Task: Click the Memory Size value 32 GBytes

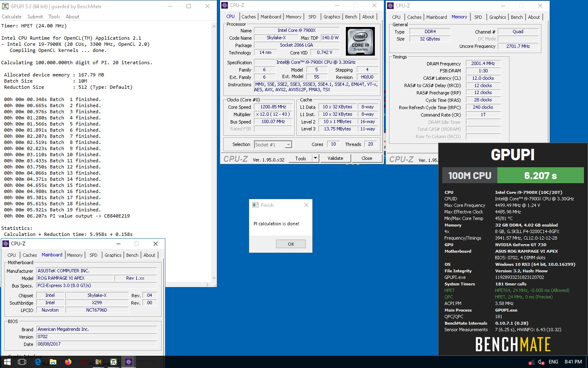Action: click(430, 39)
